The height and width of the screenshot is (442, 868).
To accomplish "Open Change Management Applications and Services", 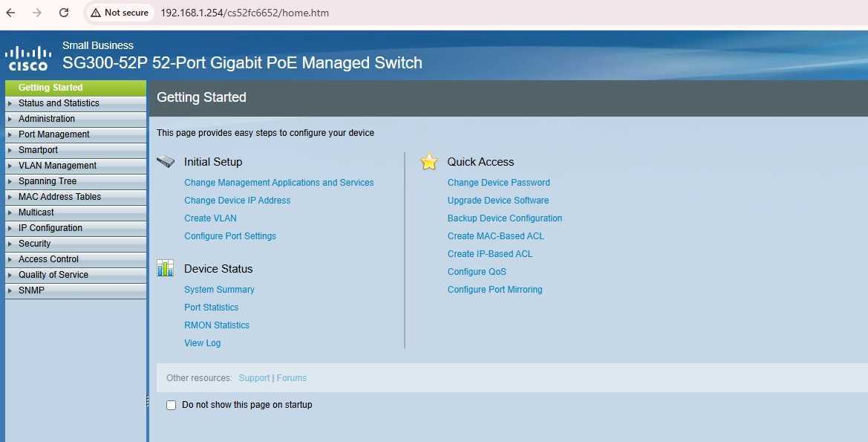I will (279, 182).
